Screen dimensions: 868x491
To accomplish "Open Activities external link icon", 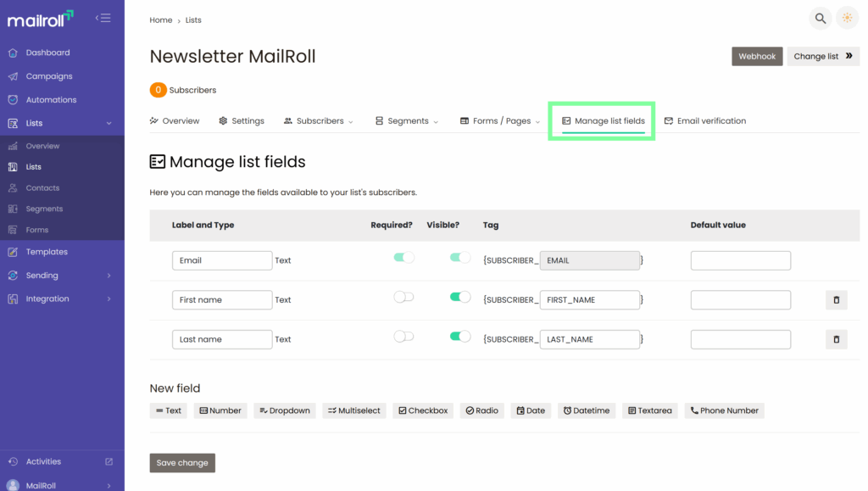I will point(108,461).
